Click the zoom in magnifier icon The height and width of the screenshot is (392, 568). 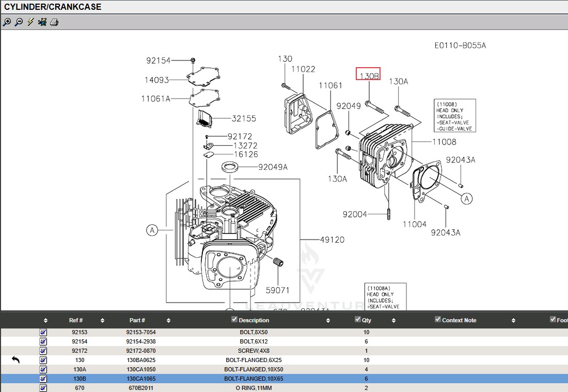point(7,22)
